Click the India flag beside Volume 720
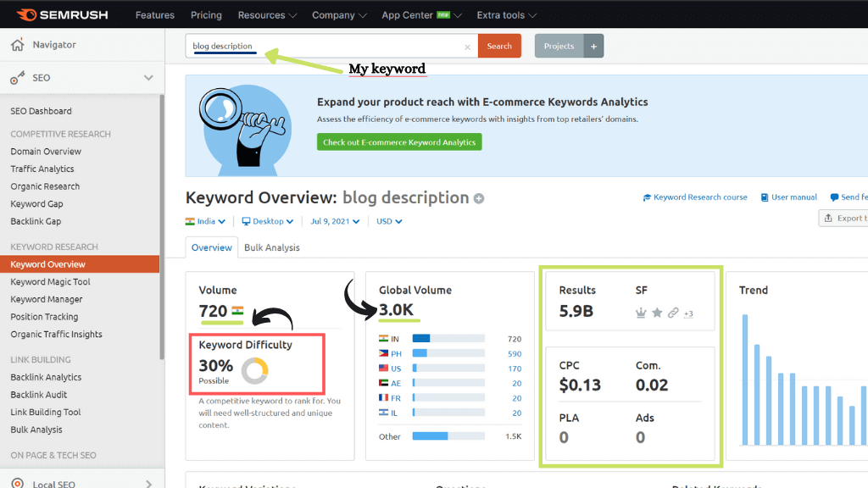This screenshot has width=868, height=488. click(x=237, y=311)
